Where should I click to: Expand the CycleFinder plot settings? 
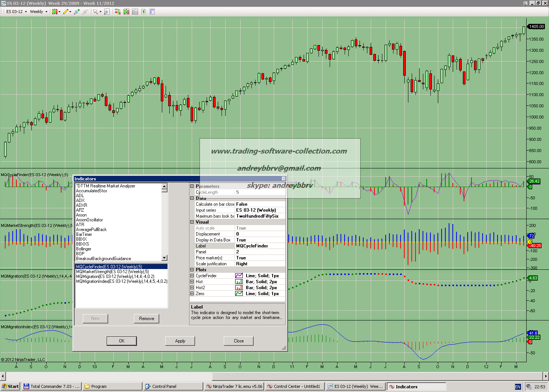point(192,276)
